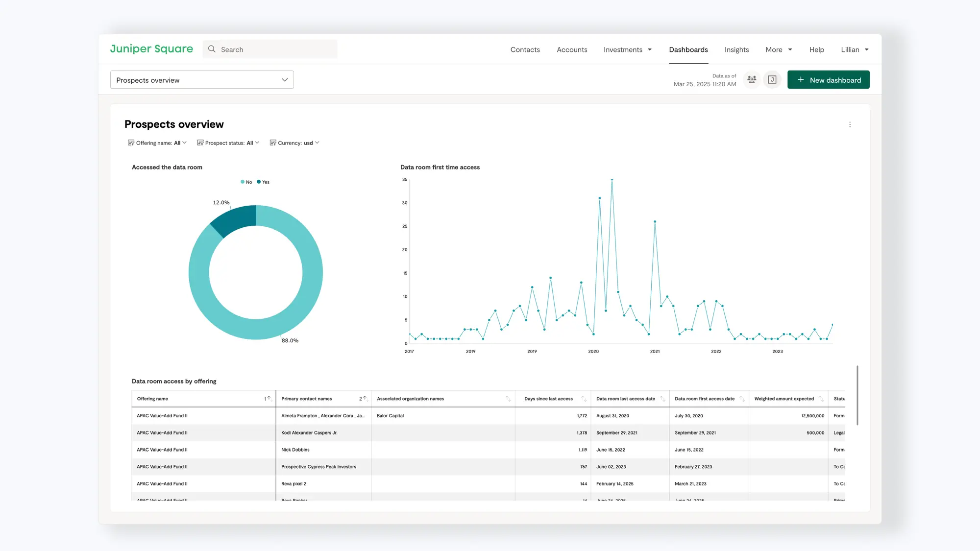
Task: Open the dashboard three-dot options menu
Action: 850,124
